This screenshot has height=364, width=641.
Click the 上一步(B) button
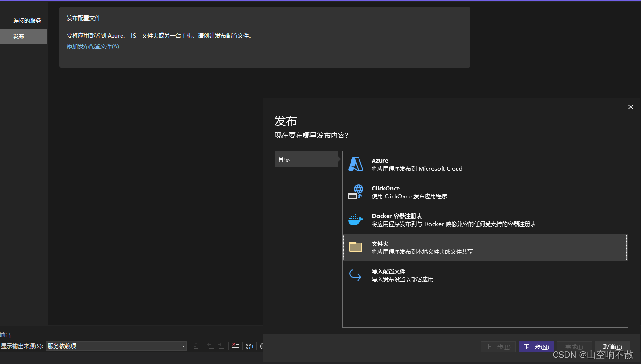pyautogui.click(x=498, y=347)
